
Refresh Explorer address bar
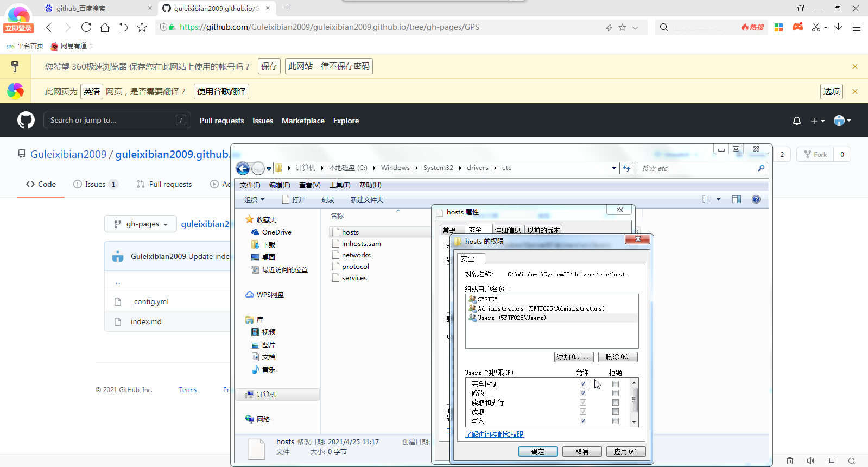coord(626,168)
